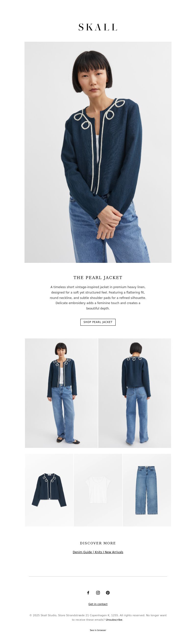Select the white t-shirt product image
This screenshot has width=196, height=644.
click(x=98, y=490)
